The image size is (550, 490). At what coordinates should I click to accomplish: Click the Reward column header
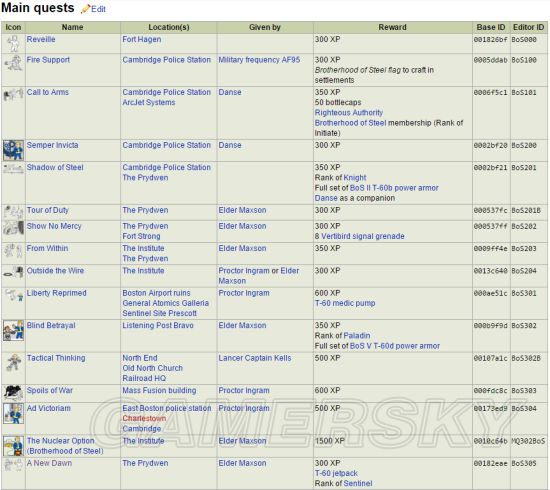click(x=393, y=27)
